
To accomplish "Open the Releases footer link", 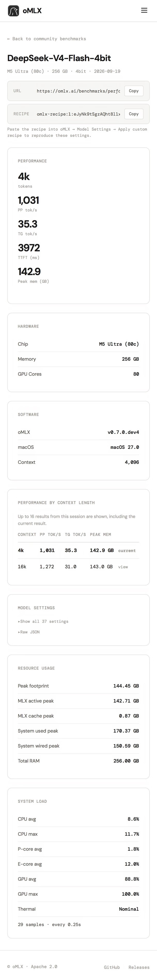I will click(x=139, y=967).
